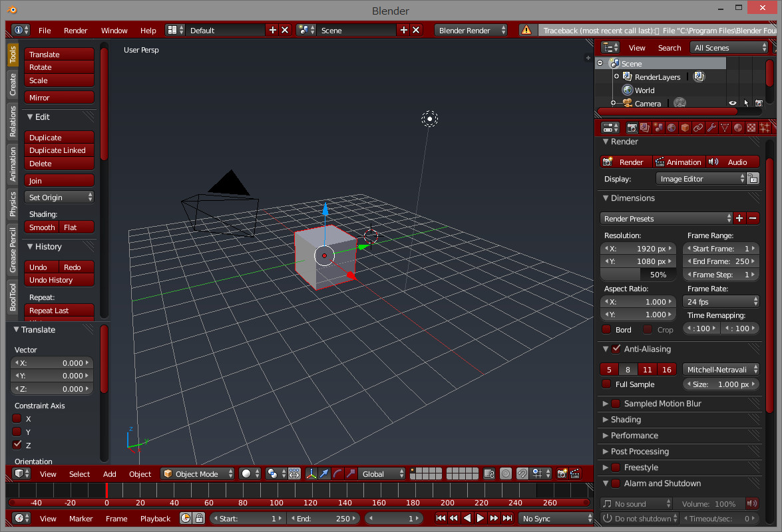
Task: Switch to the Physics tab
Action: click(x=13, y=204)
